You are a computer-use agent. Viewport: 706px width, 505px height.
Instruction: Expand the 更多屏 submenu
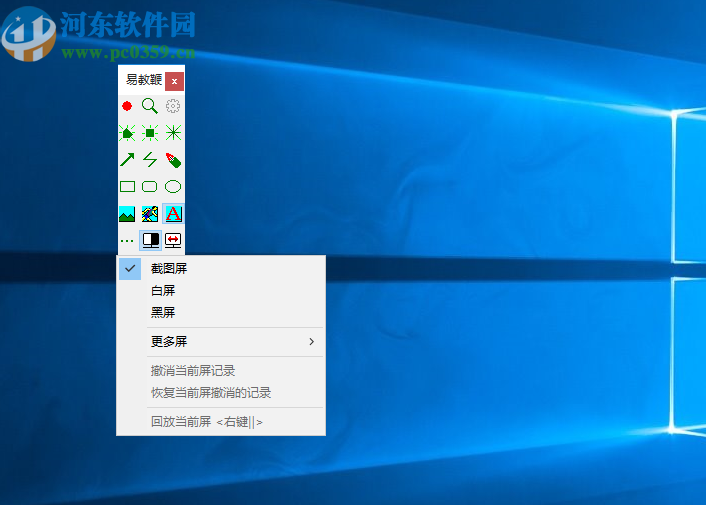pyautogui.click(x=221, y=342)
